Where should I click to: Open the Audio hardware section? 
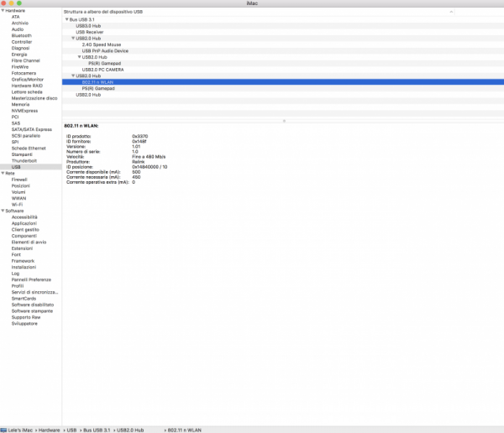coord(18,29)
